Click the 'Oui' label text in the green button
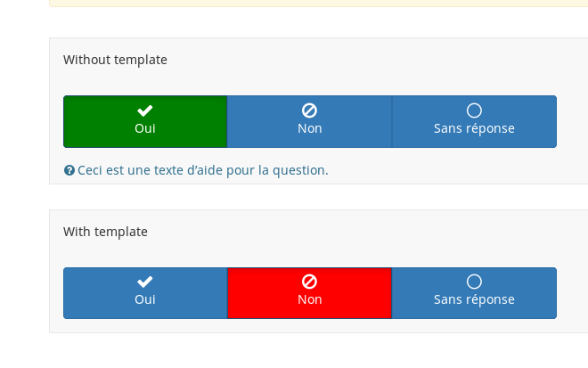Screen dimensions: 588x368 click(145, 128)
